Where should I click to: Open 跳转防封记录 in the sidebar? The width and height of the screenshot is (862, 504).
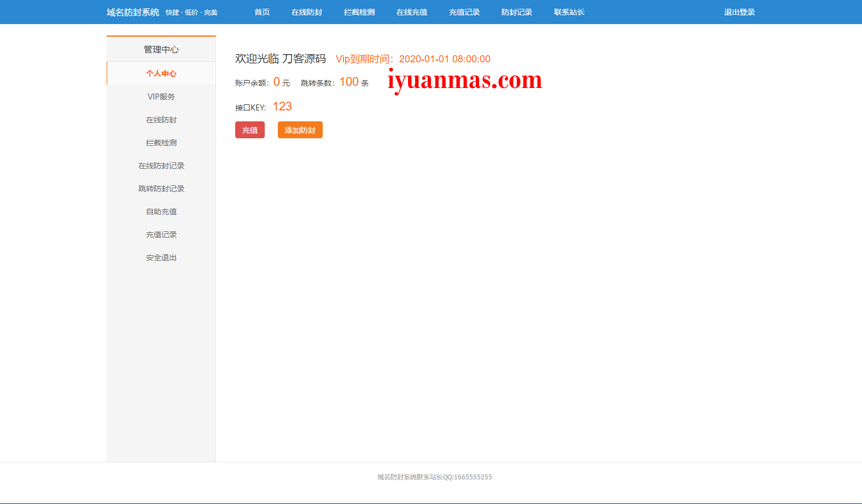point(161,189)
